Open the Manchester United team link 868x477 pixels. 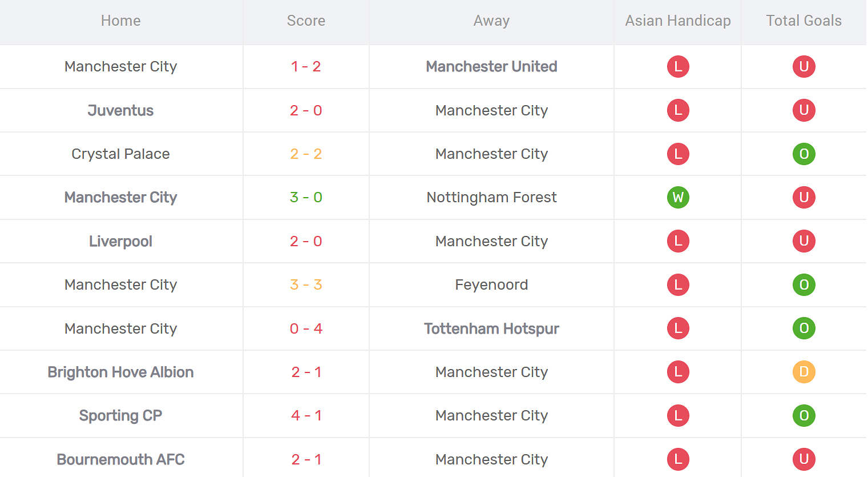point(491,67)
